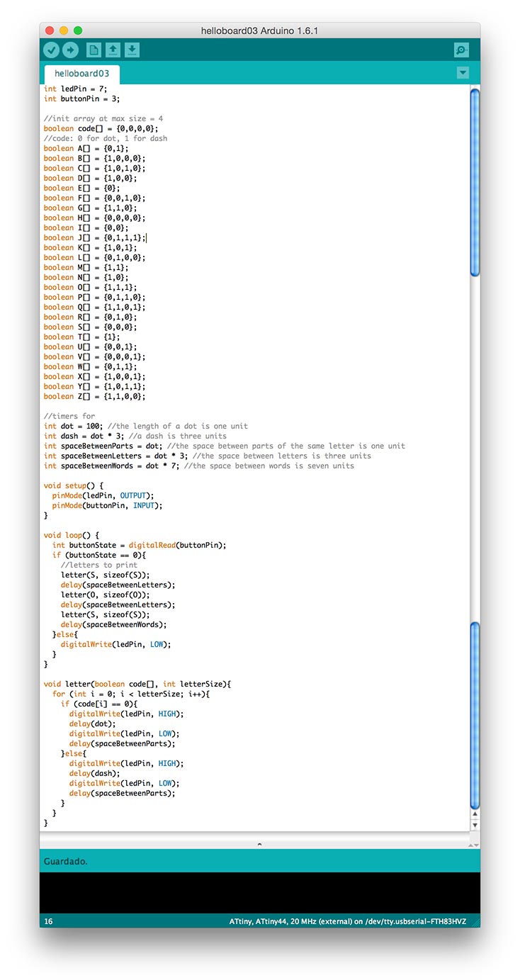Open the tab options dropdown arrow
The height and width of the screenshot is (980, 520).
coord(463,72)
